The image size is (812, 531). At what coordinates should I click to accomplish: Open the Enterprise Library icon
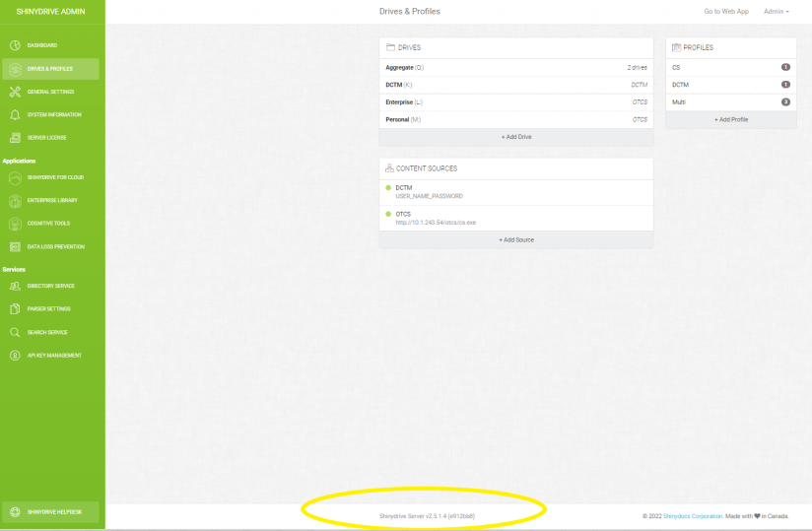(x=15, y=200)
